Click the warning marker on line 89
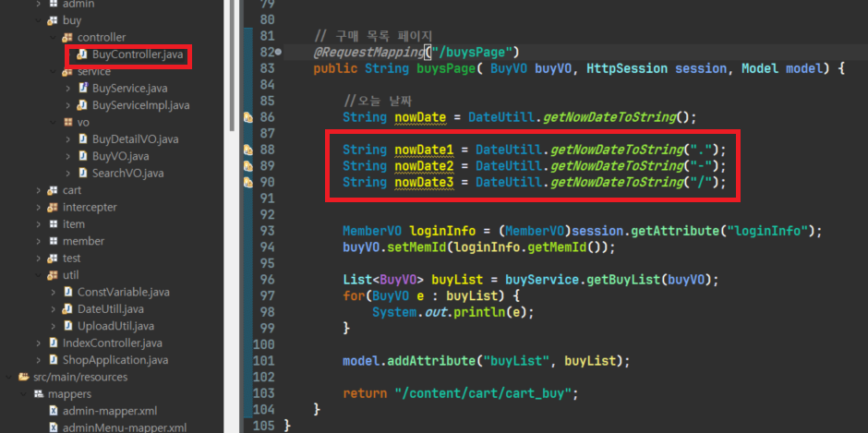The width and height of the screenshot is (868, 433). tap(248, 166)
